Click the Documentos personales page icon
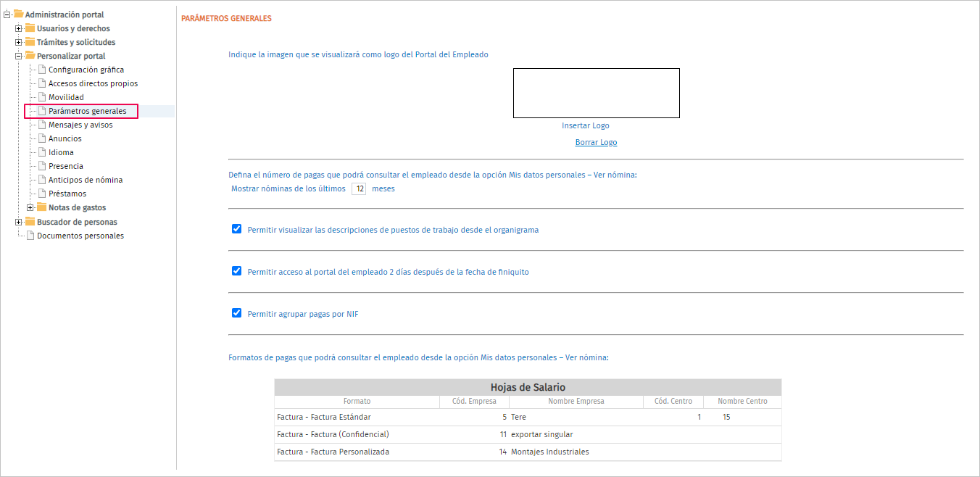Image resolution: width=980 pixels, height=477 pixels. pos(30,236)
